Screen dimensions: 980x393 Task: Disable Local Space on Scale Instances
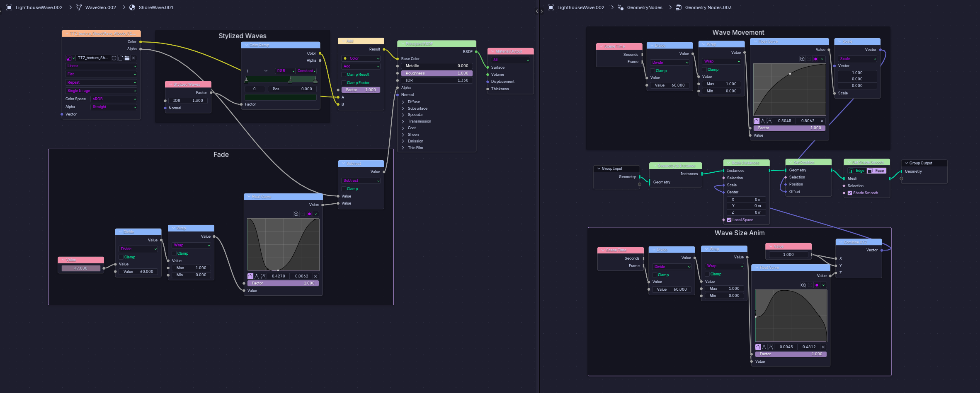729,220
